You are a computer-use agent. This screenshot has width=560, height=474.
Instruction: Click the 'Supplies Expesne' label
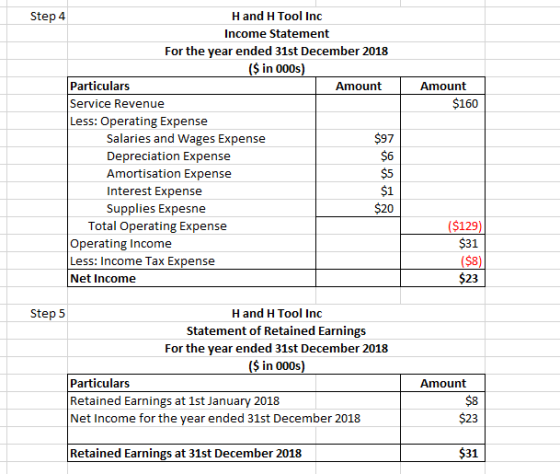(x=156, y=209)
